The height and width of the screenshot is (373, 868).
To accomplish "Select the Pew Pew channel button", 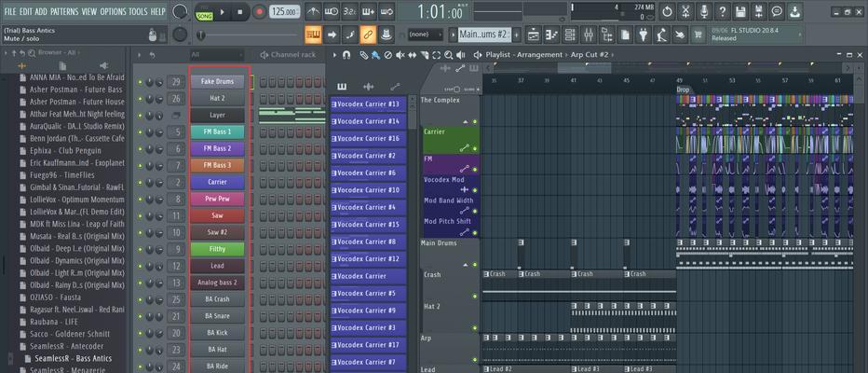I will [218, 199].
